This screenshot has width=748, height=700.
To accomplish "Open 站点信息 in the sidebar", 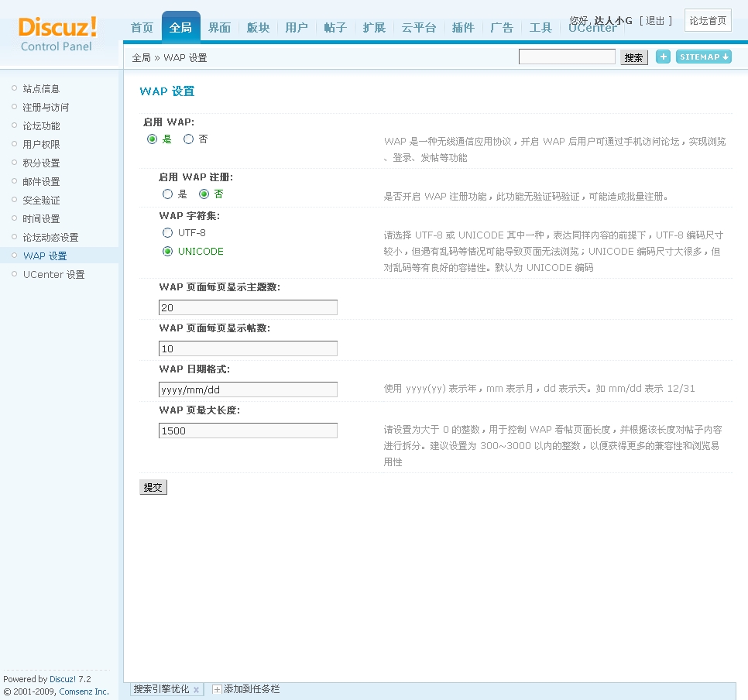I will coord(41,89).
